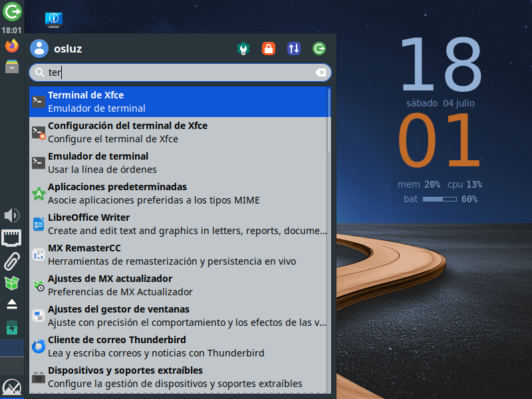Open the wired network icon
This screenshot has height=399, width=532.
tap(12, 238)
